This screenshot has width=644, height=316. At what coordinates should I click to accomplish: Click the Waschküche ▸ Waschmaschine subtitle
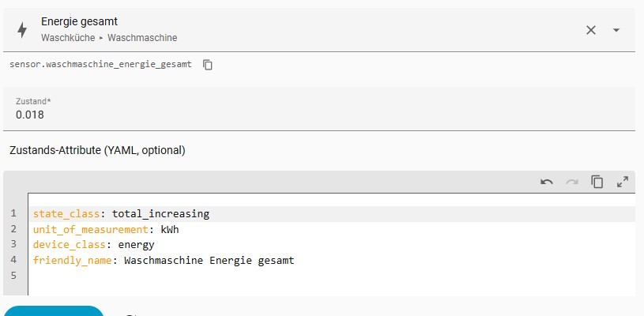108,37
